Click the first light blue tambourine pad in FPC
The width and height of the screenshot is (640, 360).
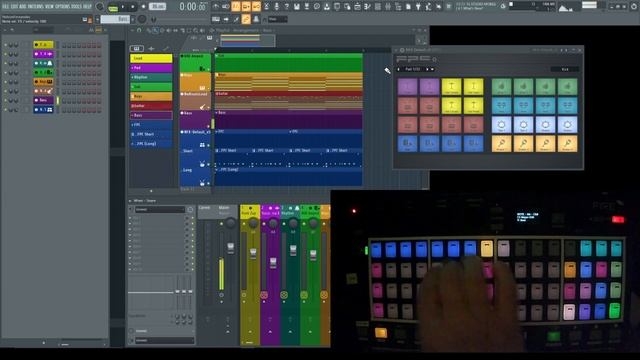501,125
